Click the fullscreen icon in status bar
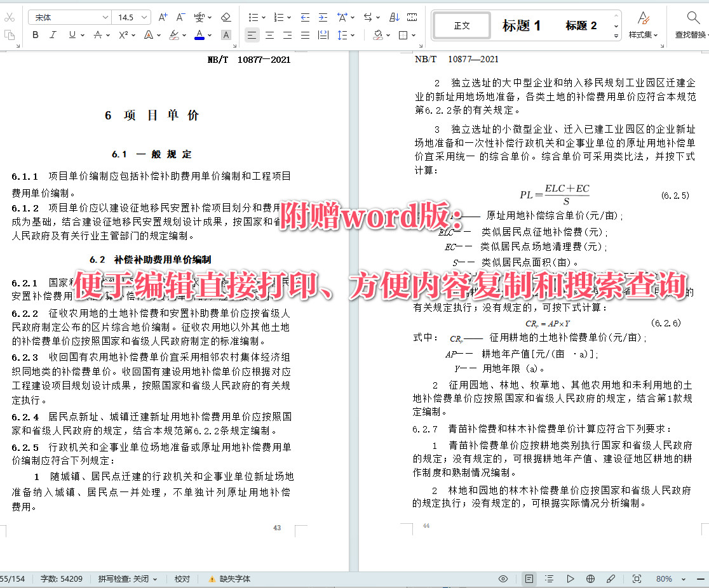709x588 pixels. click(637, 578)
